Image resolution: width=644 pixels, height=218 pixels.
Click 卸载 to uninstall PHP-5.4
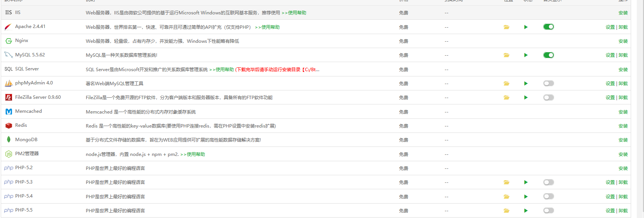pos(623,197)
